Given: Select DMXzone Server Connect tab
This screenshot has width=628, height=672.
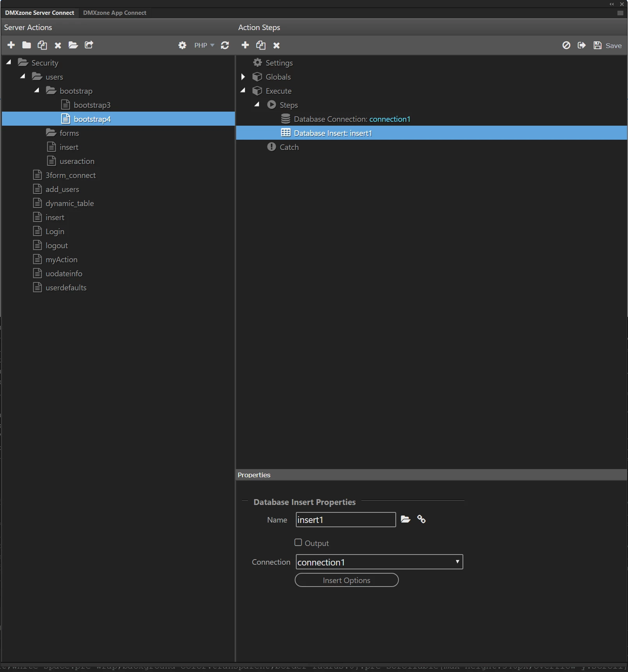Looking at the screenshot, I should pos(39,13).
